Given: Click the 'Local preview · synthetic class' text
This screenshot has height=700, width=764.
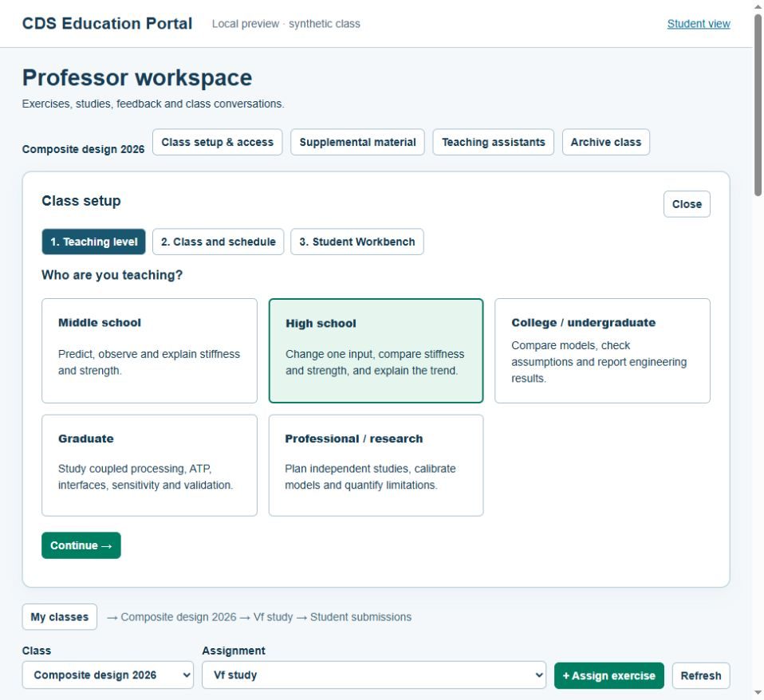Looking at the screenshot, I should click(x=286, y=24).
